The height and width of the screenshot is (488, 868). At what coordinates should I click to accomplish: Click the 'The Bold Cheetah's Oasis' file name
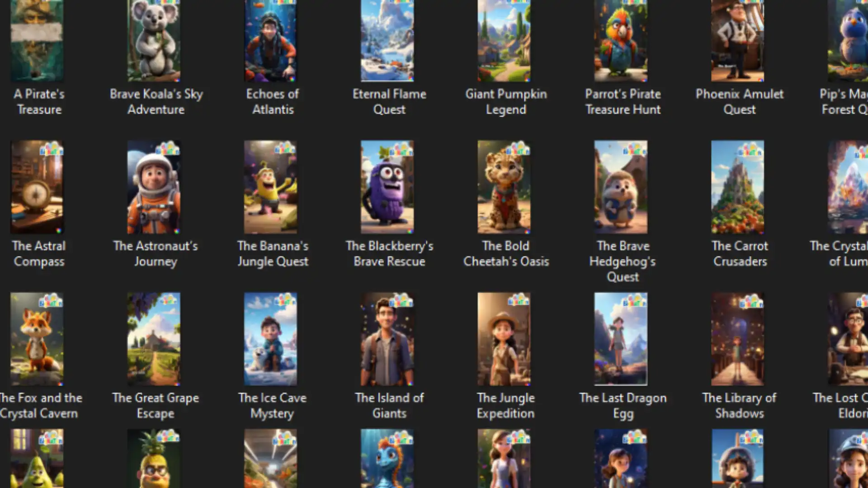coord(506,253)
